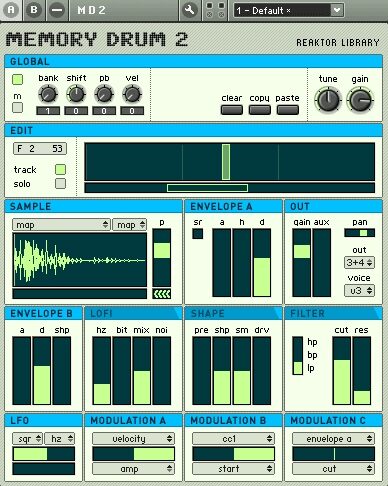Open Modulation B start target dropdown

[x=233, y=469]
